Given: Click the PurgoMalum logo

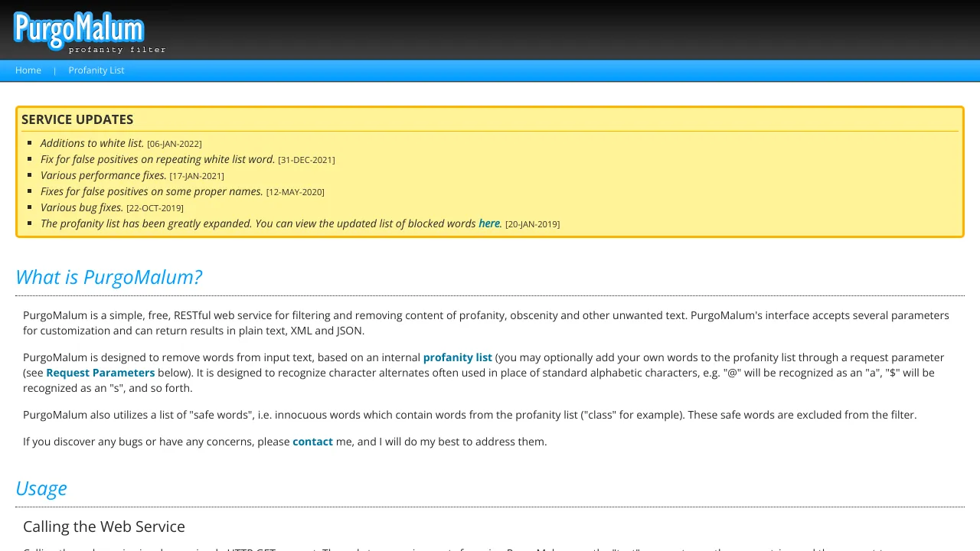Looking at the screenshot, I should (90, 32).
